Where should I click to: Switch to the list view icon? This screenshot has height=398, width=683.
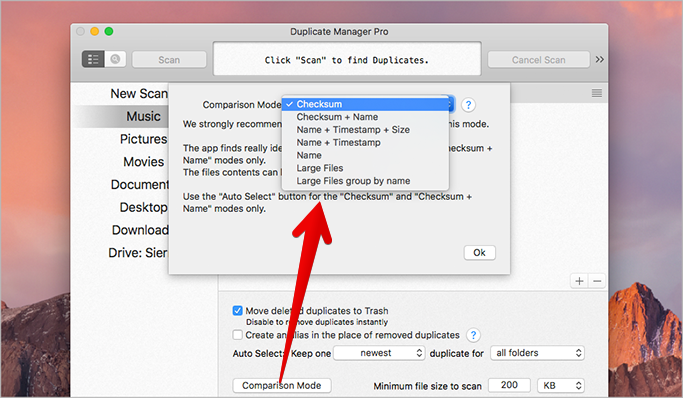coord(93,59)
